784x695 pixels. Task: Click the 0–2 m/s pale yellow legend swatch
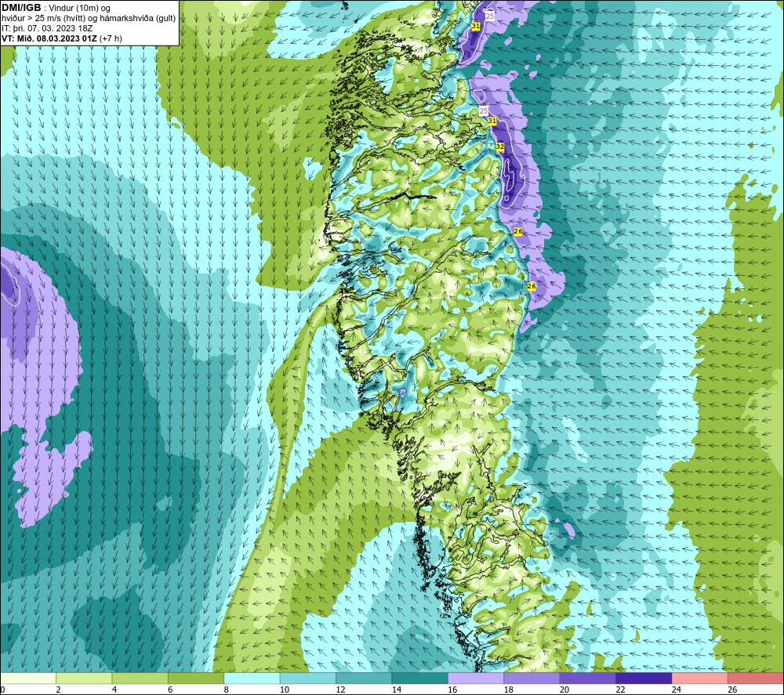tap(28, 679)
